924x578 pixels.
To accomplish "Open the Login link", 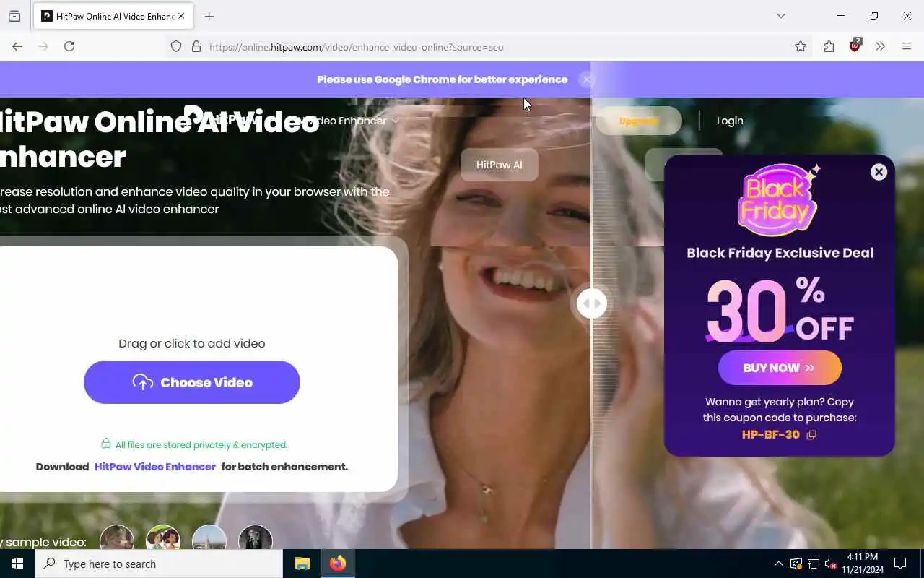I will point(730,121).
